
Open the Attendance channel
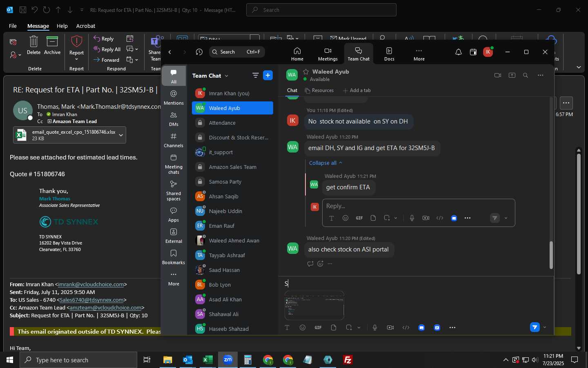tap(232, 123)
